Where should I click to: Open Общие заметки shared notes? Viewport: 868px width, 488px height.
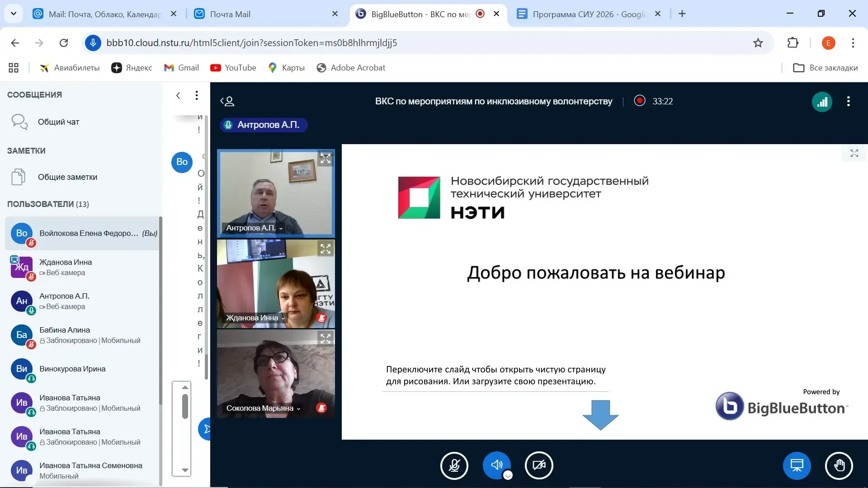(x=67, y=177)
